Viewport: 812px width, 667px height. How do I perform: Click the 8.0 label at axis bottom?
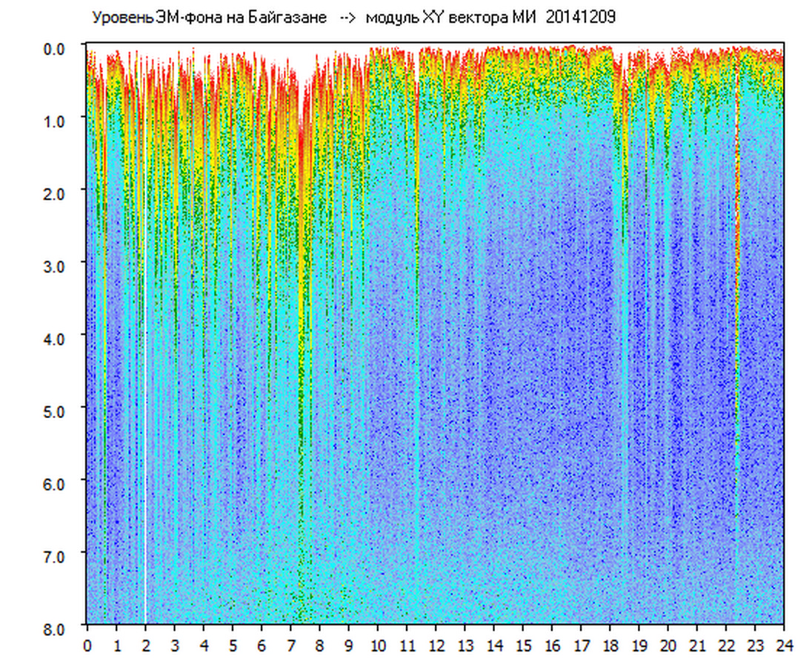coord(56,627)
